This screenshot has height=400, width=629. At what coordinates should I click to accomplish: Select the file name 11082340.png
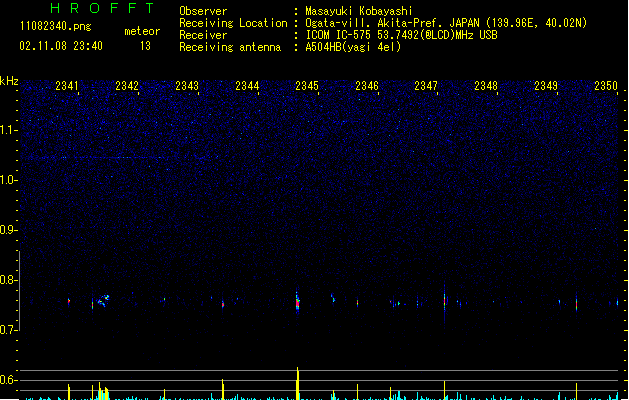pos(55,26)
